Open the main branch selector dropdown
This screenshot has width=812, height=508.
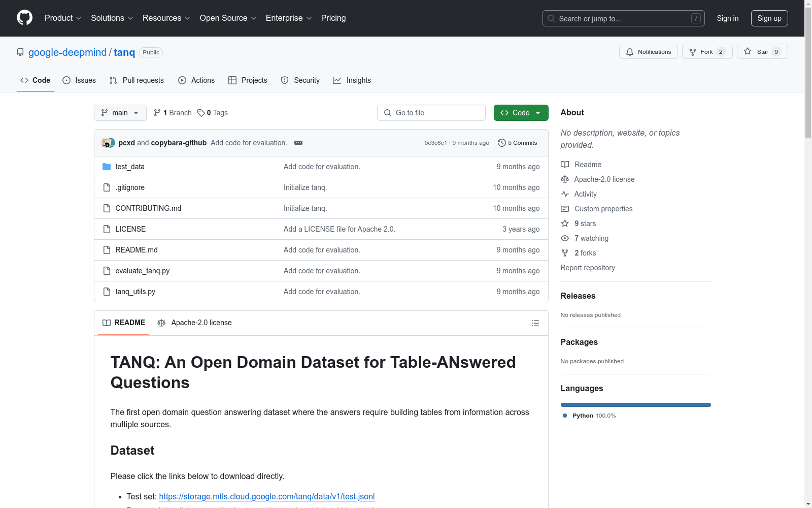[120, 113]
